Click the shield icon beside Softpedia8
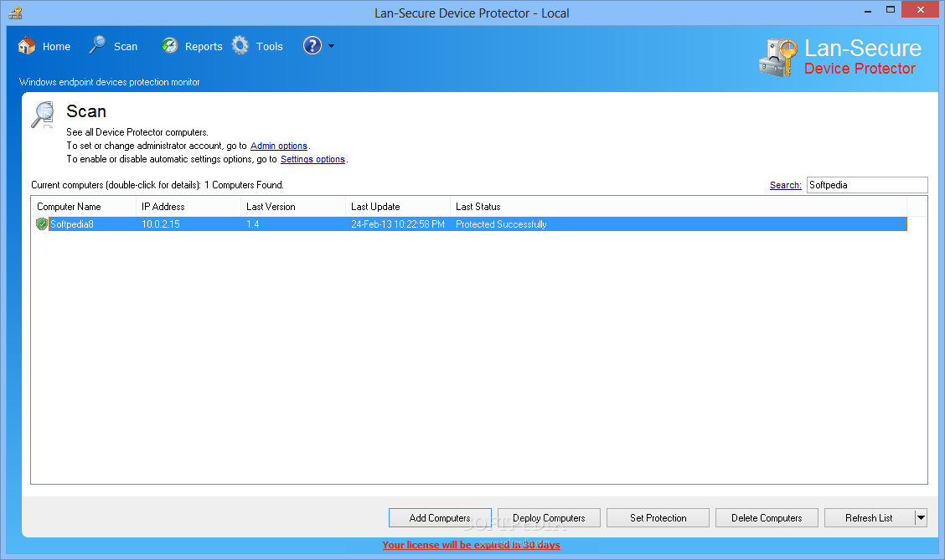Screen dimensions: 945x560 pyautogui.click(x=42, y=224)
